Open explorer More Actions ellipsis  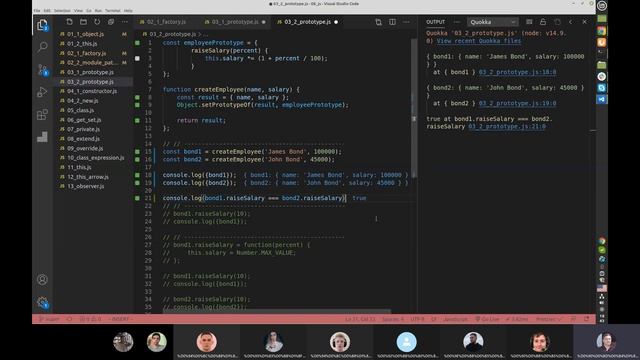[x=125, y=22]
